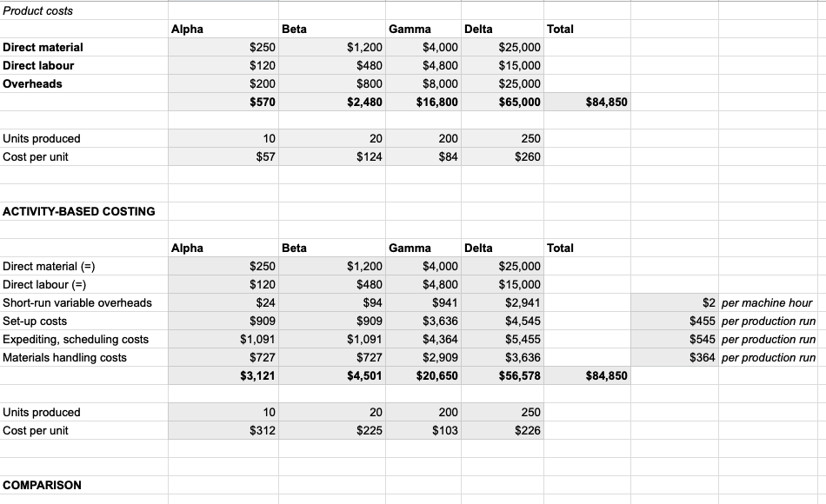Click the "Set-up costs" row label
The height and width of the screenshot is (504, 826).
pyautogui.click(x=36, y=321)
